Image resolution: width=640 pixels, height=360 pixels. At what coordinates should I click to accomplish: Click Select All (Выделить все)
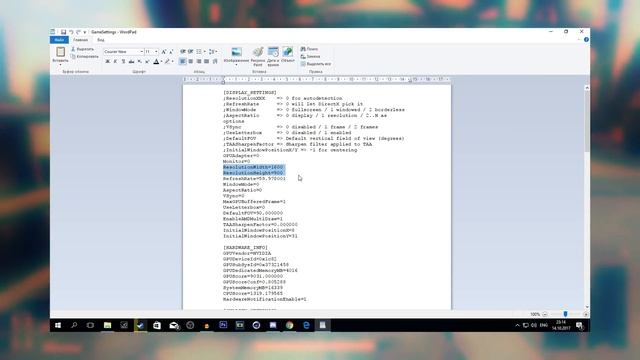pyautogui.click(x=316, y=64)
